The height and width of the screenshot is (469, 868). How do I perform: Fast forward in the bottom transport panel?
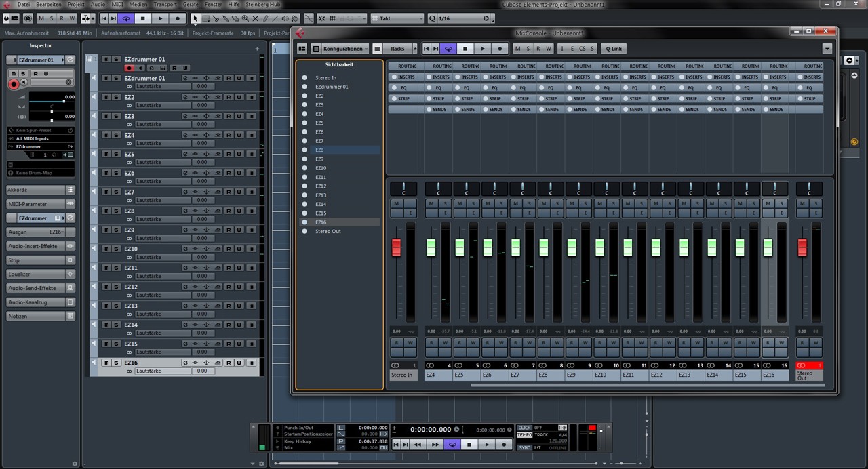pyautogui.click(x=435, y=445)
